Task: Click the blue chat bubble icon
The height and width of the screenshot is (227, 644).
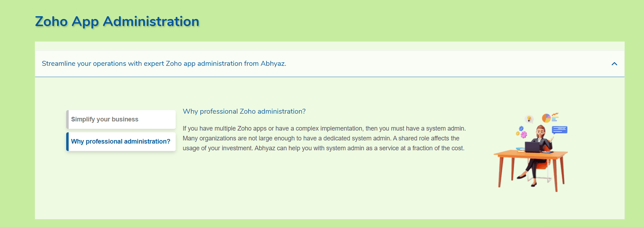Action: click(559, 130)
